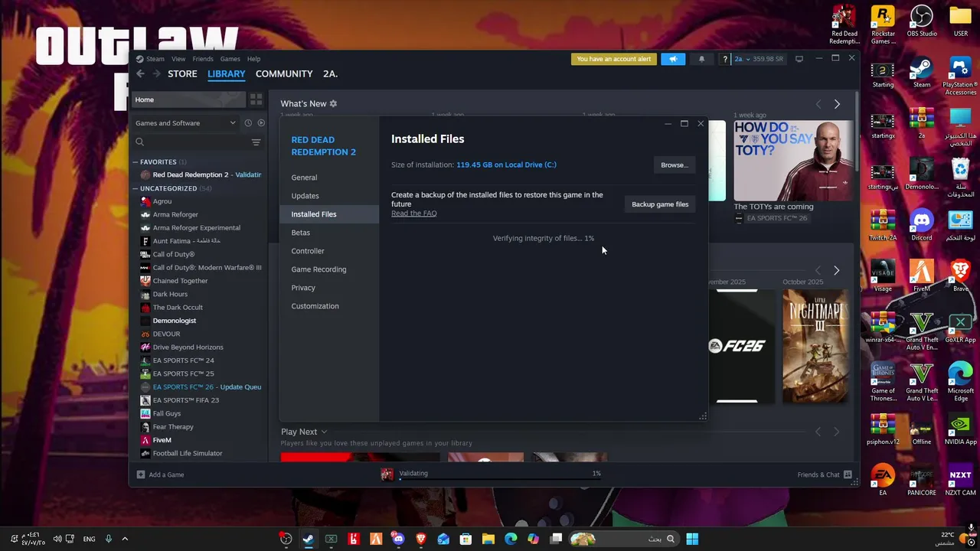
Task: Toggle microphone icon in system tray
Action: 108,539
